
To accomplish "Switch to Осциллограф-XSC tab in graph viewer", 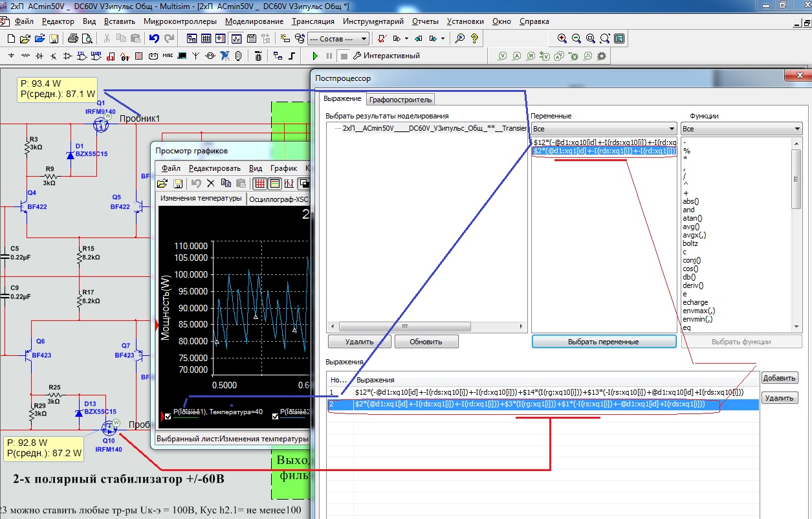I will click(278, 199).
